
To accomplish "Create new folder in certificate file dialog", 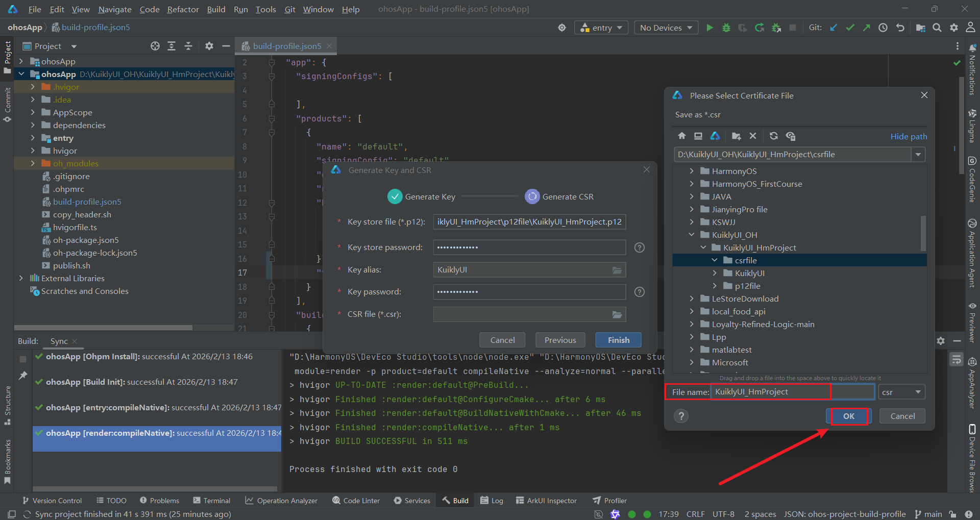I will click(x=736, y=136).
